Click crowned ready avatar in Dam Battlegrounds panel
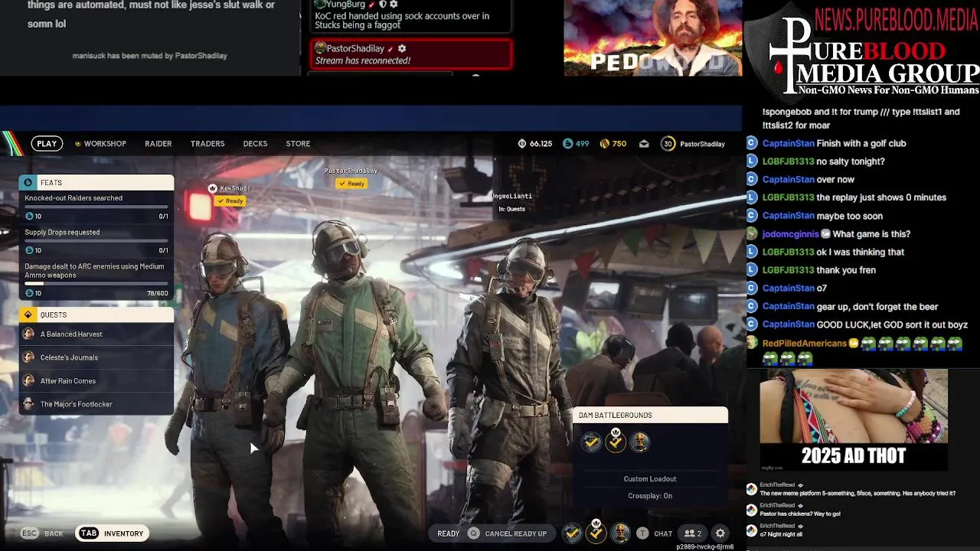The width and height of the screenshot is (980, 551). pyautogui.click(x=616, y=441)
